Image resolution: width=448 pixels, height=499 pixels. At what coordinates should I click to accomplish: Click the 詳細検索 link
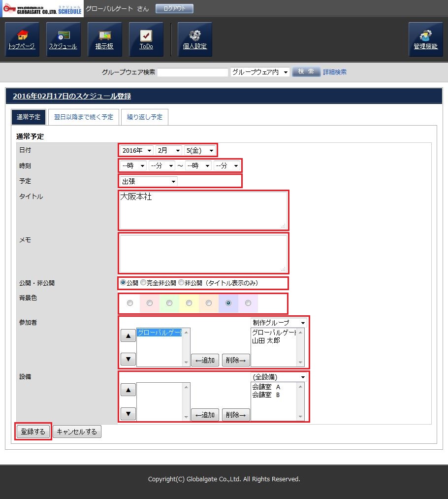click(335, 72)
